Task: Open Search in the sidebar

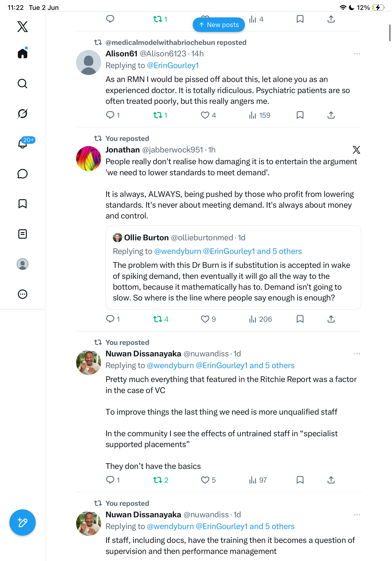Action: (23, 84)
